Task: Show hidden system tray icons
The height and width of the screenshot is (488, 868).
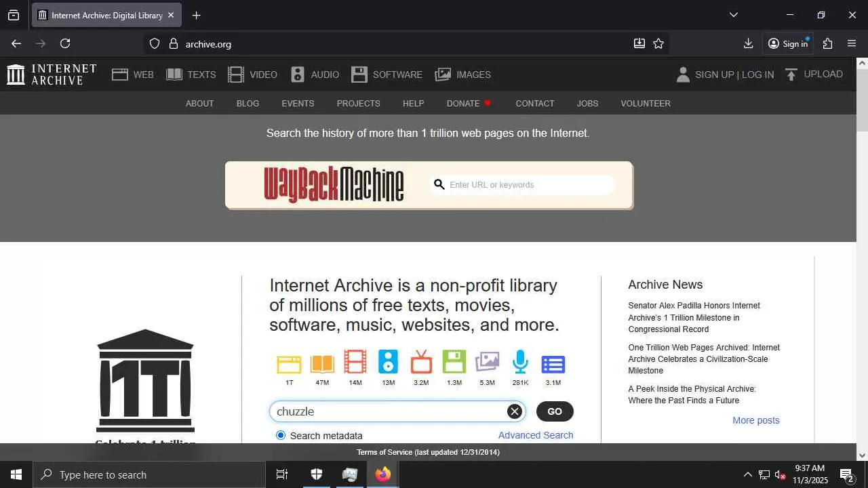Action: (x=747, y=474)
